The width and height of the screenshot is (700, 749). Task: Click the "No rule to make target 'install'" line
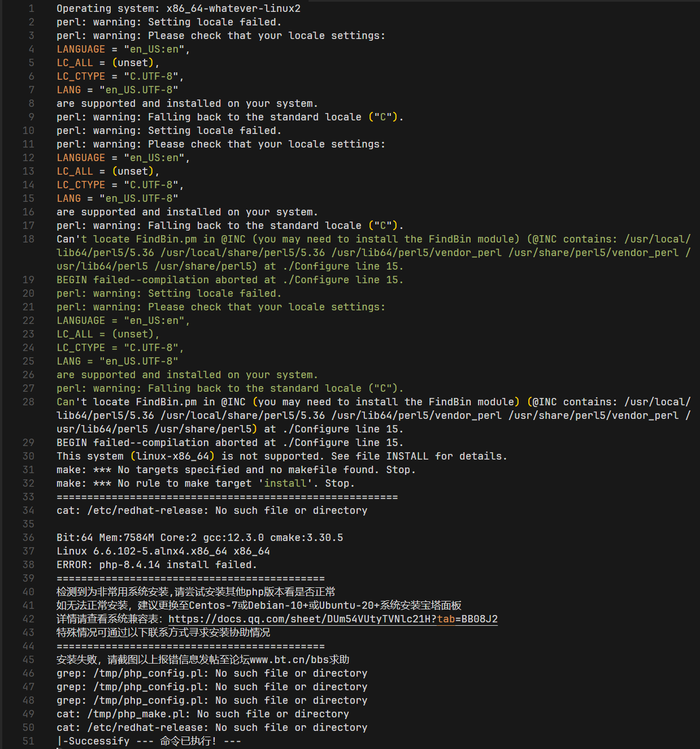(x=205, y=483)
